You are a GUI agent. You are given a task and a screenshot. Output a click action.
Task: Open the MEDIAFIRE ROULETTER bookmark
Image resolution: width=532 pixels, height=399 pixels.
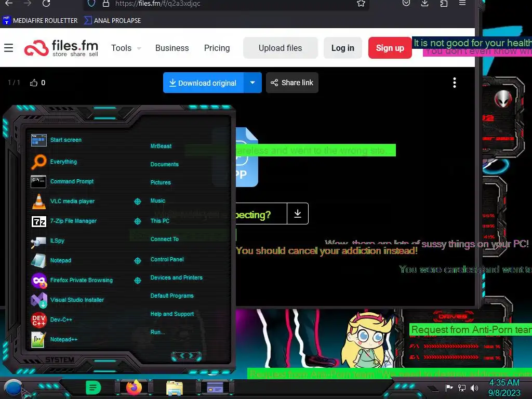[40, 20]
